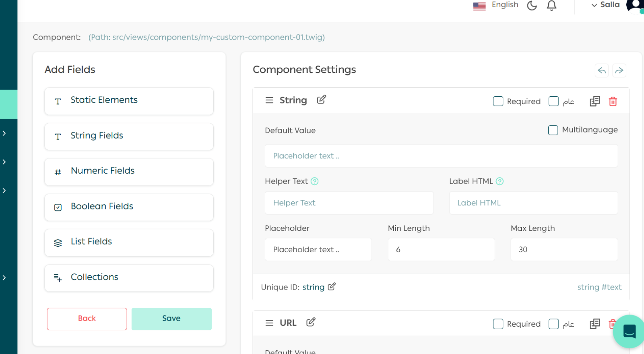This screenshot has width=644, height=354.
Task: Click the US flag language icon
Action: click(x=479, y=6)
